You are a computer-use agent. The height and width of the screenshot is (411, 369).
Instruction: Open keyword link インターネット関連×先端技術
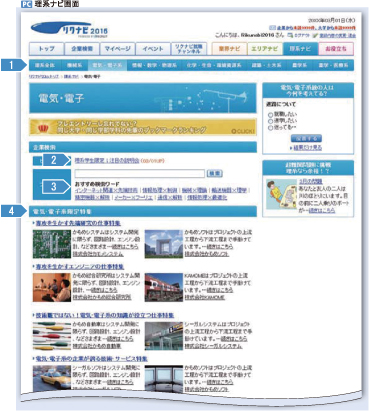(x=106, y=190)
